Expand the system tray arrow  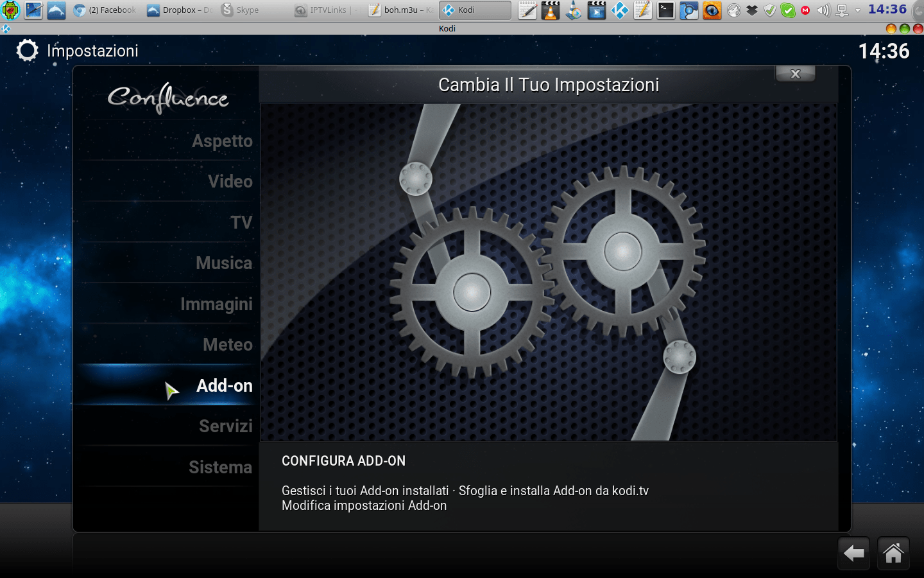(x=858, y=10)
